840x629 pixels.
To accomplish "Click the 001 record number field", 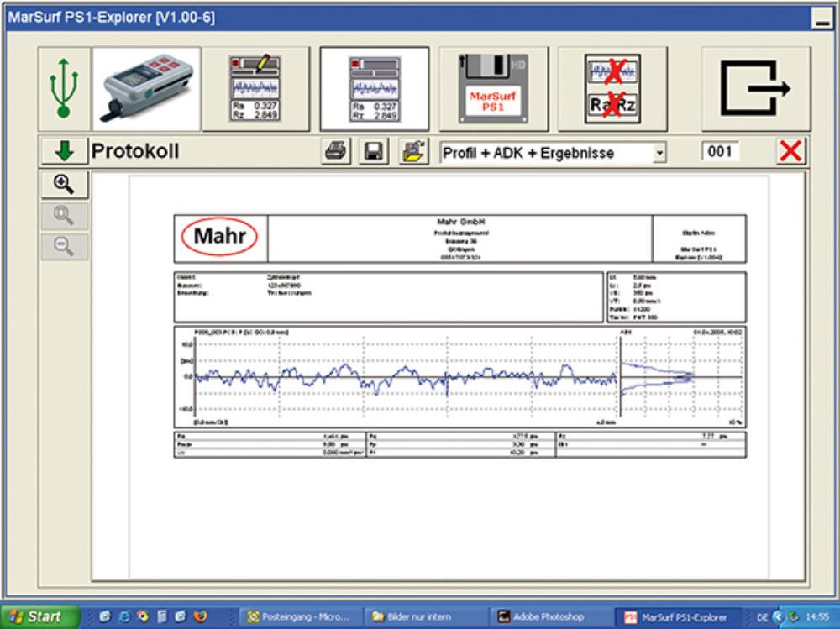I will pos(720,153).
